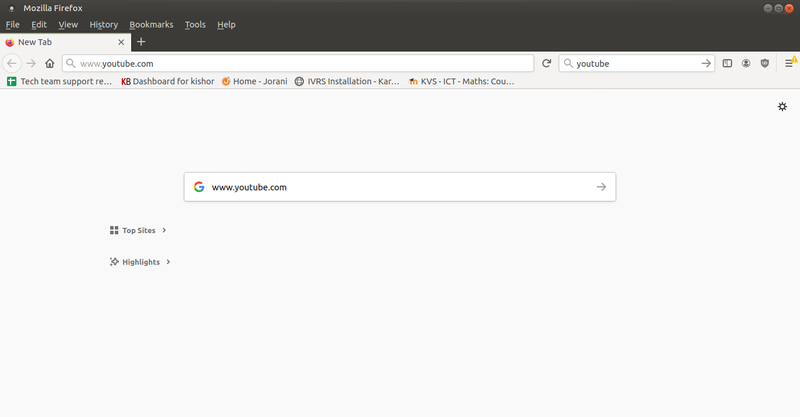The height and width of the screenshot is (417, 800).
Task: Open KVS - ICT - Maths bookmark
Action: [x=462, y=81]
